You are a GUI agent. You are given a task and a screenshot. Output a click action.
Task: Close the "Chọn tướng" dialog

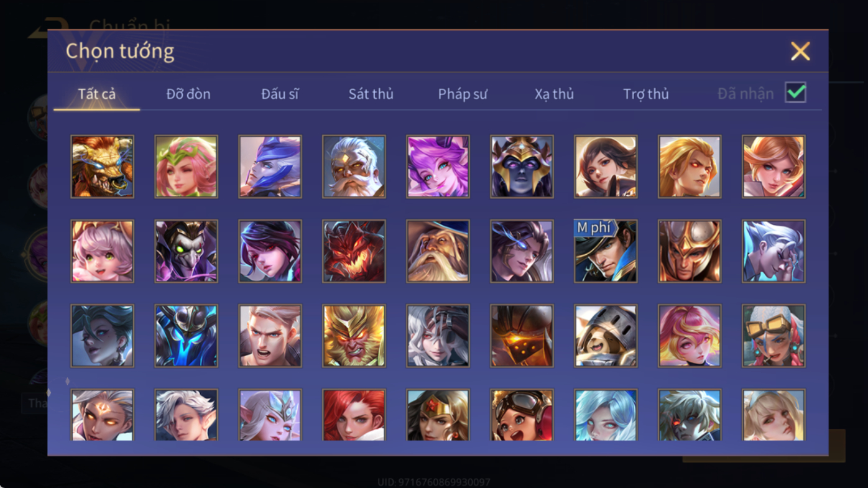coord(800,51)
